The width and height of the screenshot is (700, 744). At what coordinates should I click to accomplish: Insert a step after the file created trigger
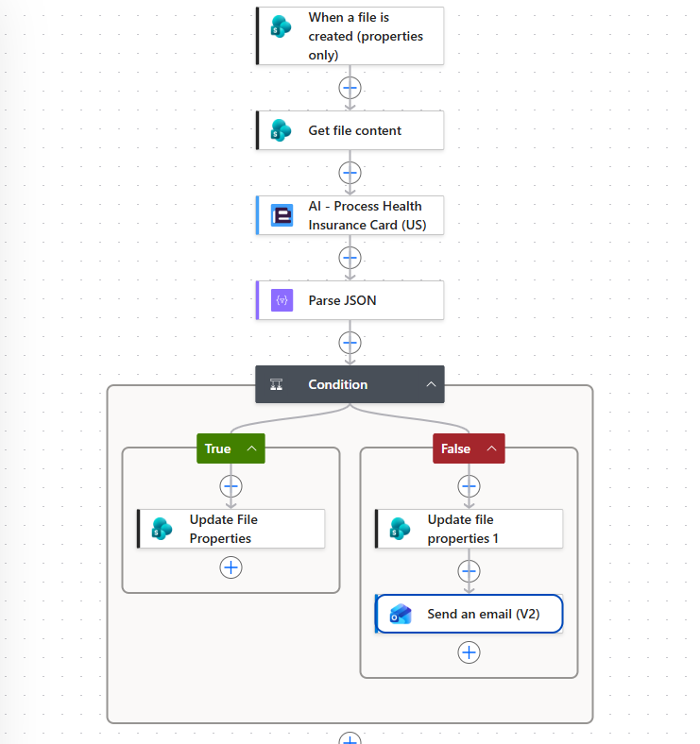(x=350, y=88)
